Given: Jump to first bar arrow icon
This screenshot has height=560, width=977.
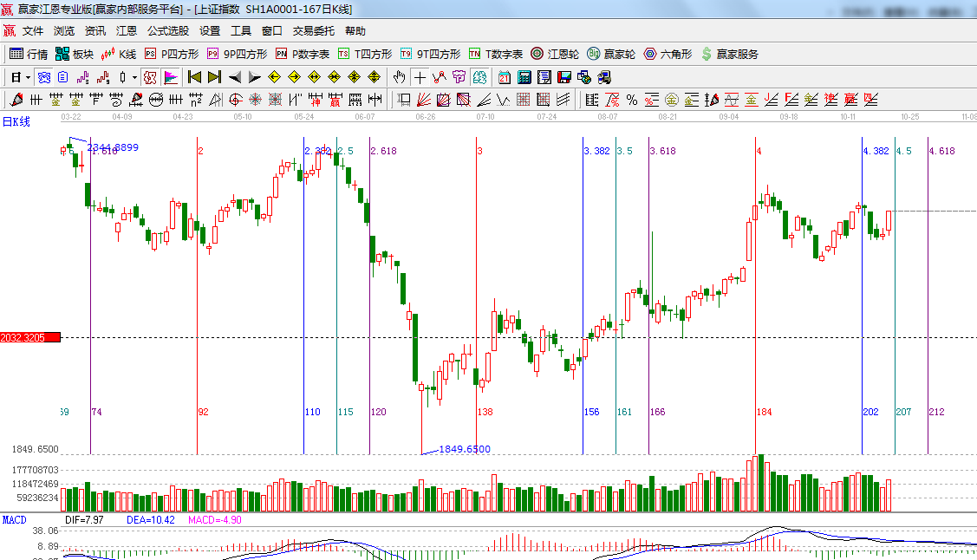Looking at the screenshot, I should (194, 77).
